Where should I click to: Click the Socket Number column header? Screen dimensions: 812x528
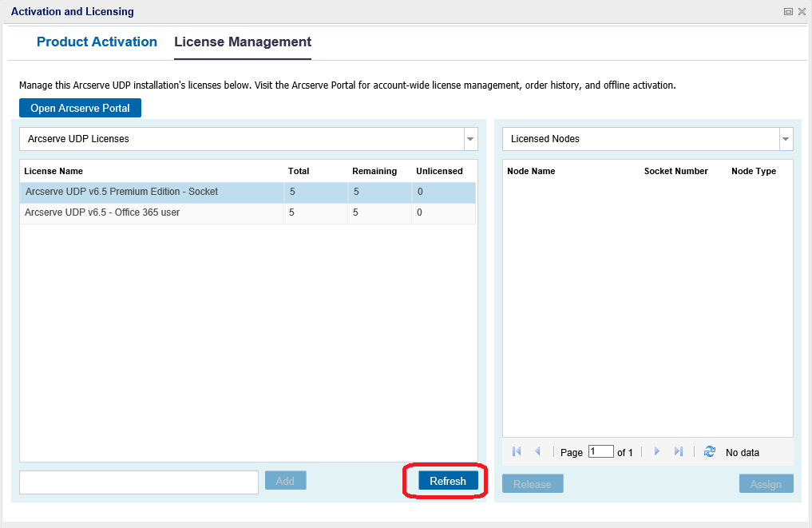[675, 171]
